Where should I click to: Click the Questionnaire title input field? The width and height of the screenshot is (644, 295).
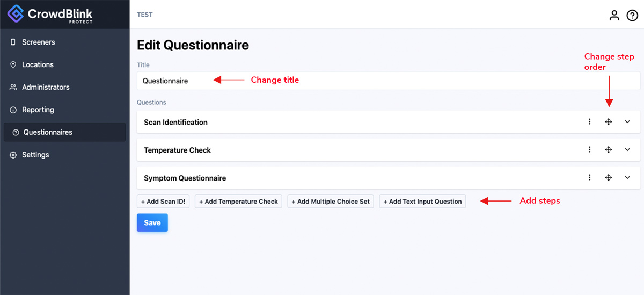tap(389, 81)
